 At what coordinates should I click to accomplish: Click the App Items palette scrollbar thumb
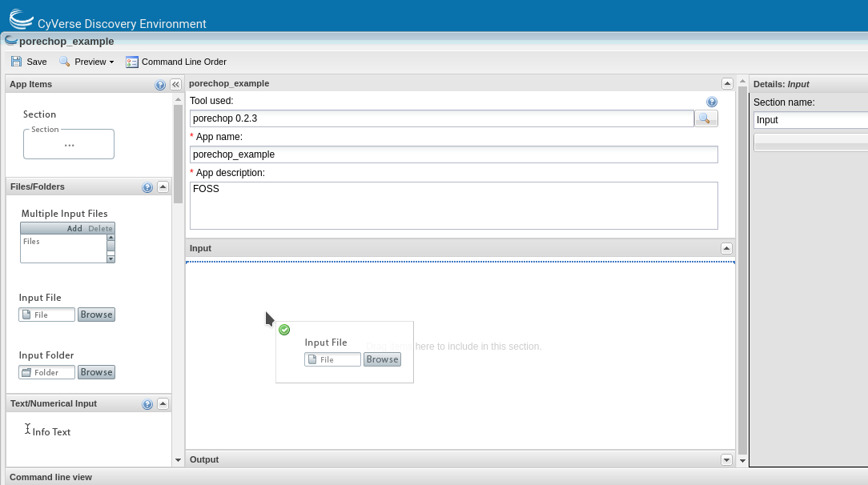tap(178, 154)
